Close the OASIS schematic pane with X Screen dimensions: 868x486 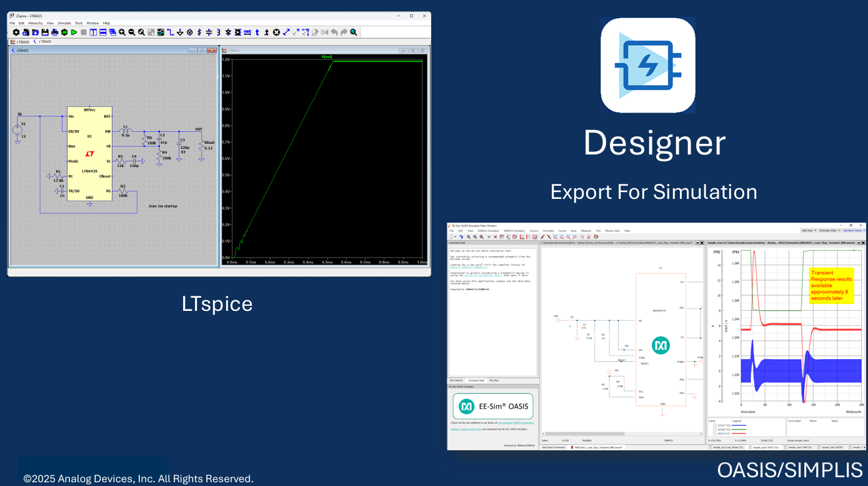[702, 243]
